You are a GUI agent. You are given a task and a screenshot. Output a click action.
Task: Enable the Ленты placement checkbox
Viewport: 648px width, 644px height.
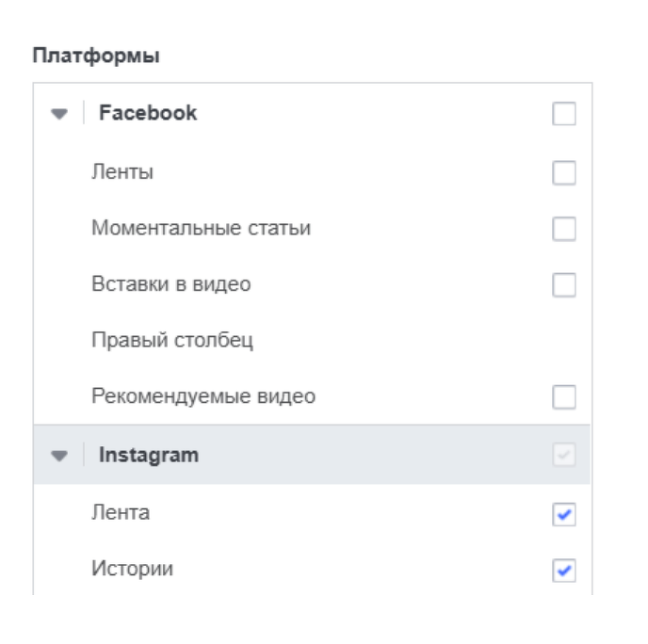[564, 173]
